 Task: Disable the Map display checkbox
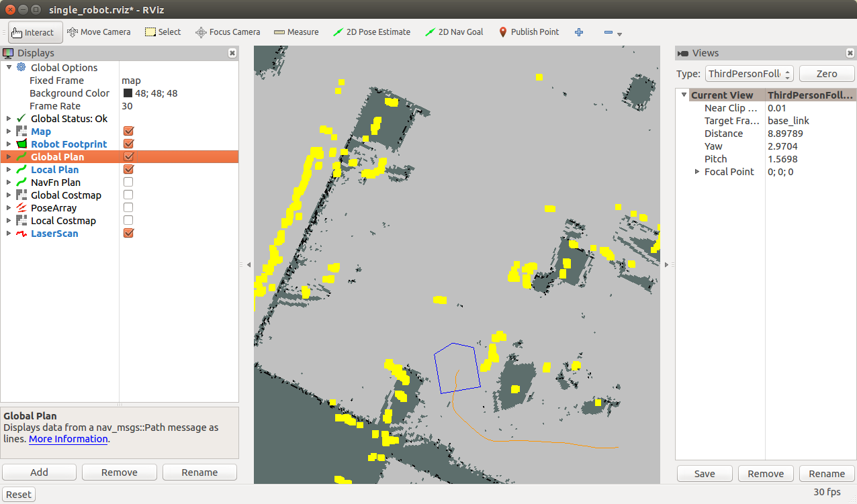(x=129, y=132)
